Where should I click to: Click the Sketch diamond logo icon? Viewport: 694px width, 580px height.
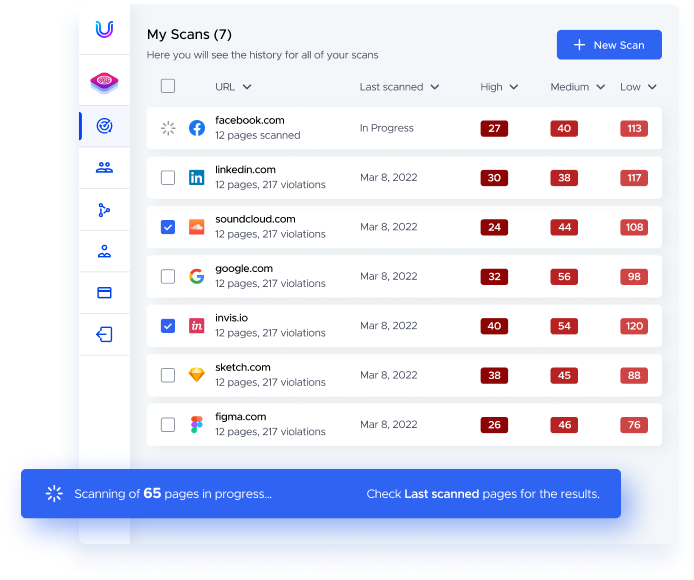[197, 375]
